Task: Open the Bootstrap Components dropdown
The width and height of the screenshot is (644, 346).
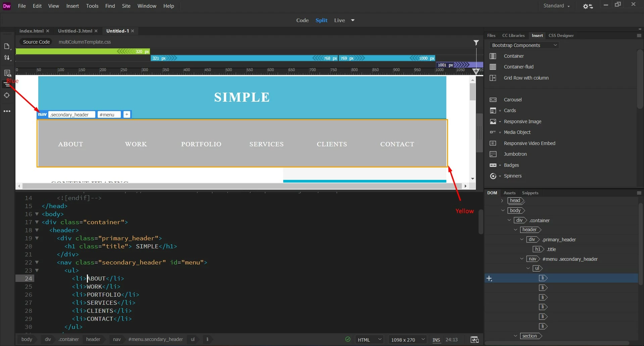Action: pyautogui.click(x=524, y=45)
